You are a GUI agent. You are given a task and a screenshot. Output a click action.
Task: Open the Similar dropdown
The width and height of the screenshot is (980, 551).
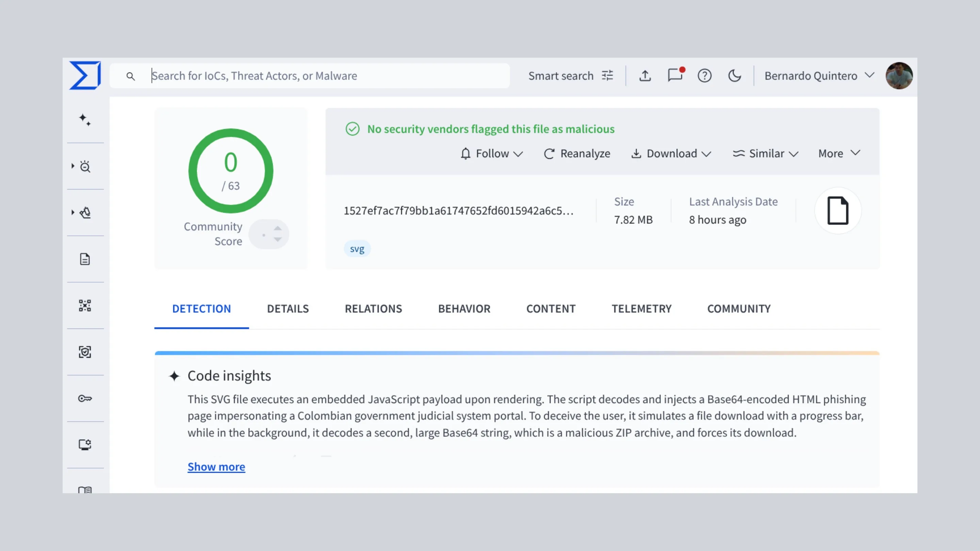click(x=765, y=153)
